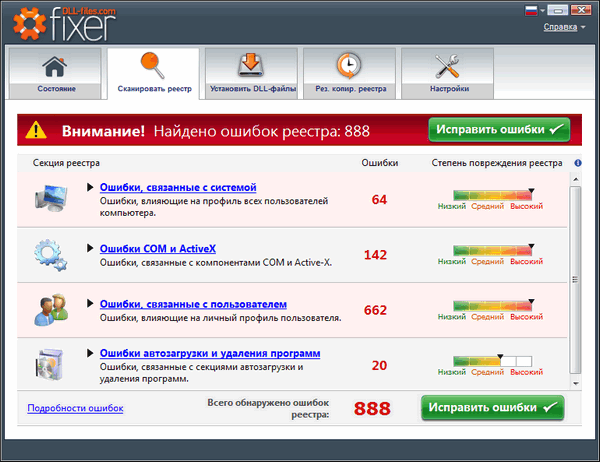Image resolution: width=600 pixels, height=462 pixels.
Task: Expand the Ошибки автозагрузки и удаления программ section
Action: click(x=209, y=354)
